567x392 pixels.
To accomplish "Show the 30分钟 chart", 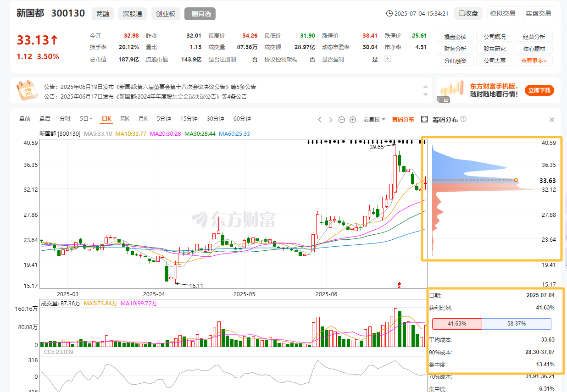I will pyautogui.click(x=215, y=119).
